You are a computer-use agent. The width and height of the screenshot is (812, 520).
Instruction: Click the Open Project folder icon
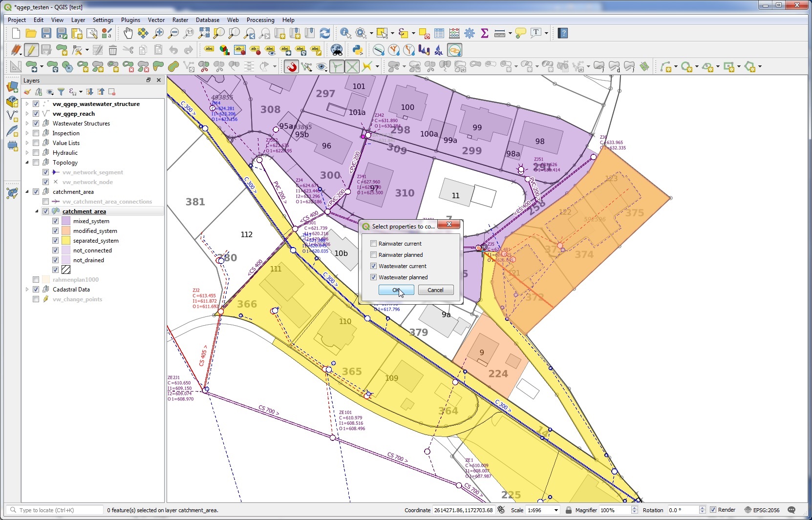(x=31, y=33)
